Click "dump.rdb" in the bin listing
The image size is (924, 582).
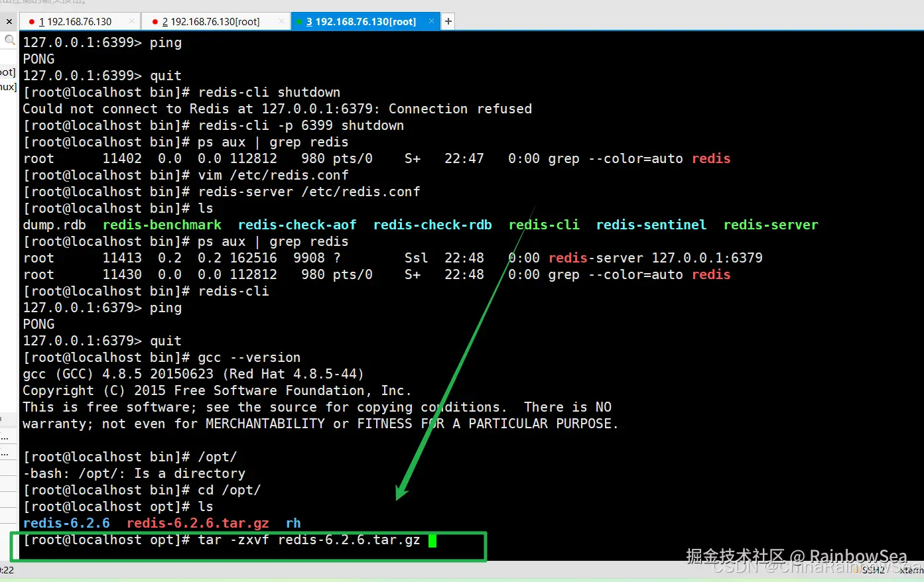click(x=54, y=225)
